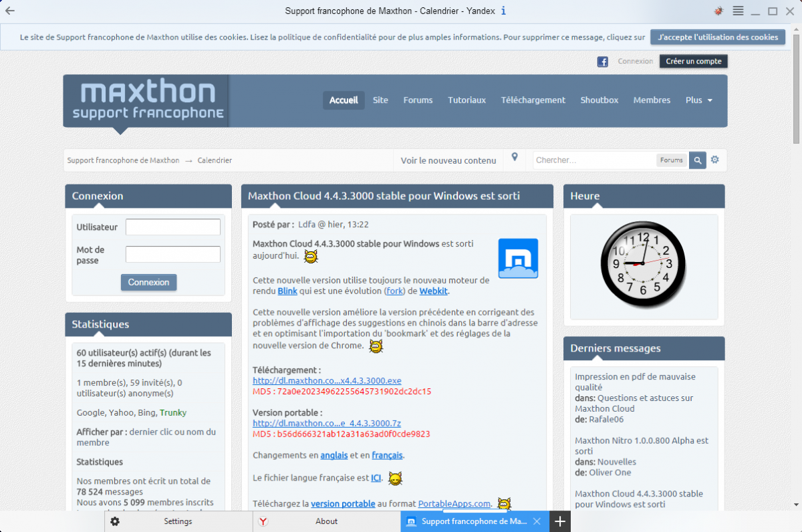
Task: Download the portable 4.4.3.3000.7z link
Action: (x=327, y=424)
